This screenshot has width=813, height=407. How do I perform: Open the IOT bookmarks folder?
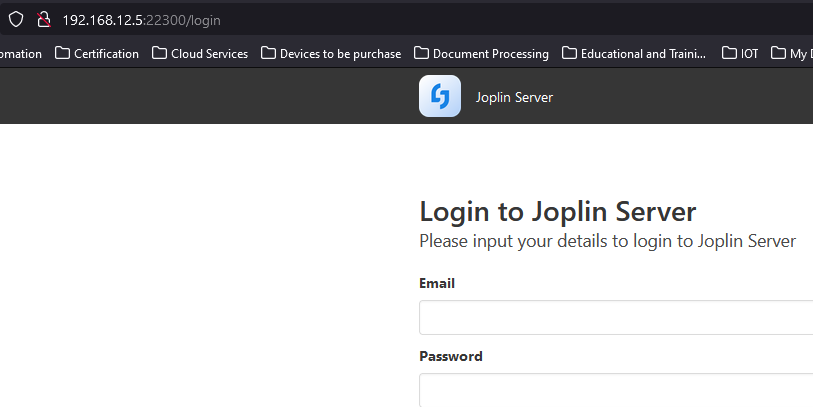click(740, 53)
